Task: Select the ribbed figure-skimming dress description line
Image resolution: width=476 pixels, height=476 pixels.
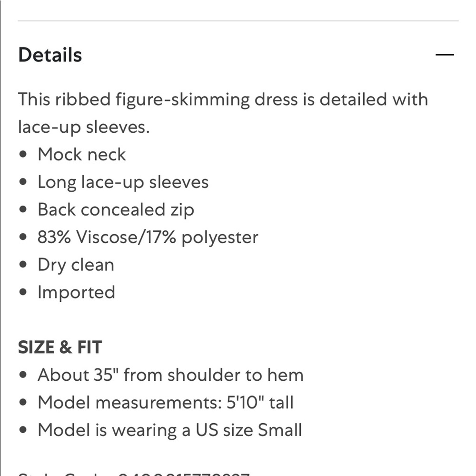Action: click(x=223, y=99)
